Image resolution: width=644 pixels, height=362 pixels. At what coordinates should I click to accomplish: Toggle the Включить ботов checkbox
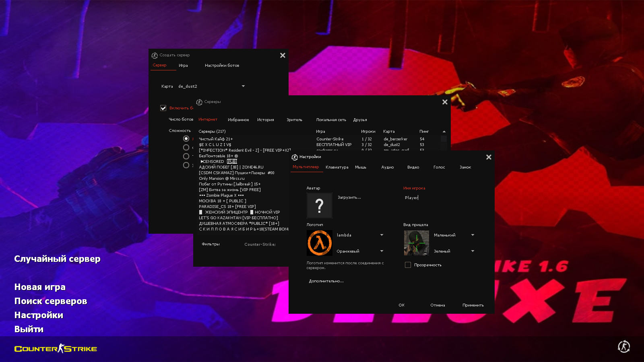click(163, 108)
